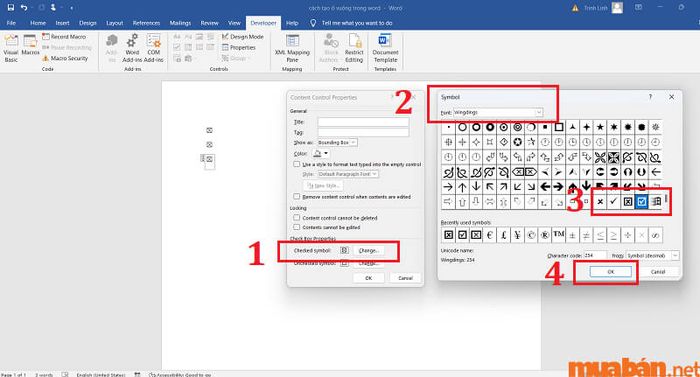The width and height of the screenshot is (700, 377).
Task: Pick the Pound sign from recently used symbols
Action: coord(504,235)
